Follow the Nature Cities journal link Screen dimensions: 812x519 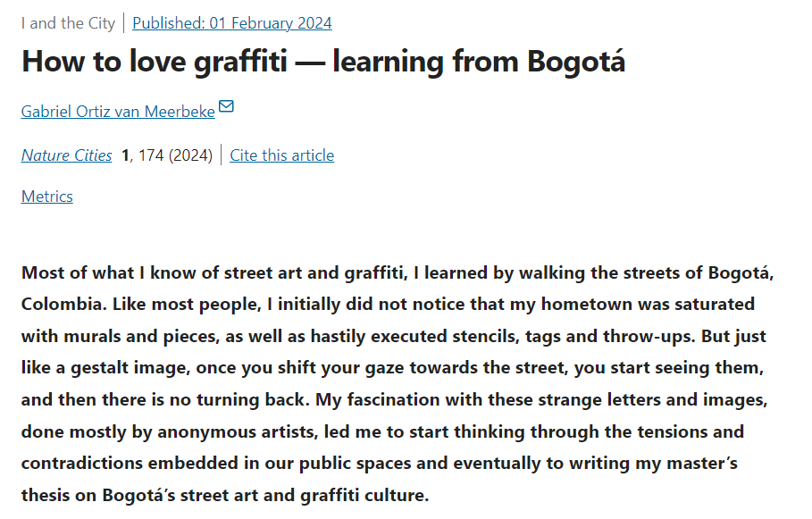click(x=66, y=155)
